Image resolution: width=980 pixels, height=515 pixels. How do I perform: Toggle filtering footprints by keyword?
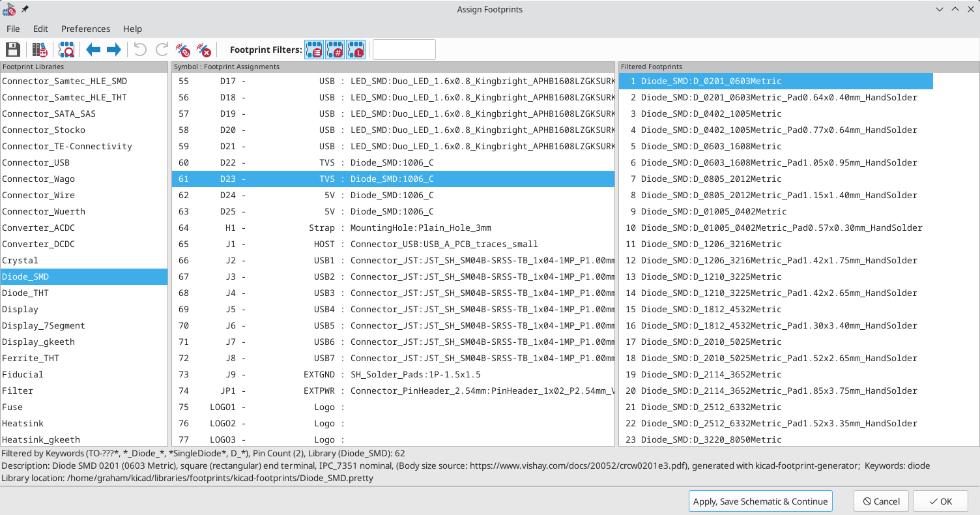pos(313,50)
